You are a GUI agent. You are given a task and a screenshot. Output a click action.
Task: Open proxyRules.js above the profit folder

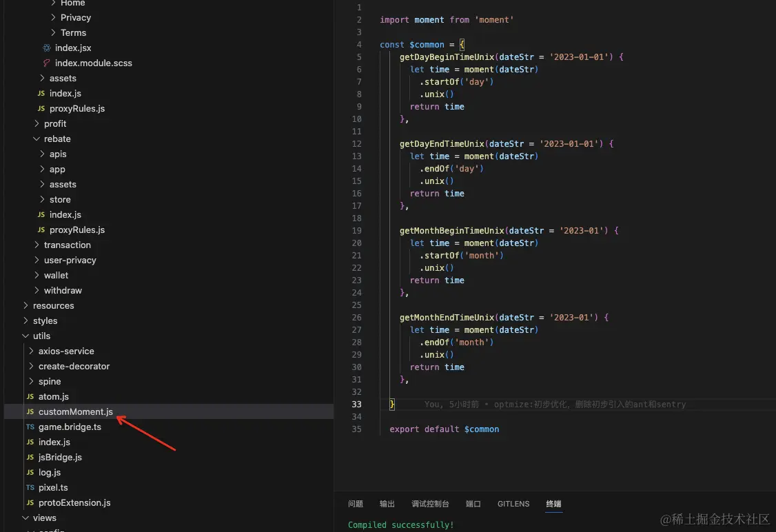coord(76,108)
